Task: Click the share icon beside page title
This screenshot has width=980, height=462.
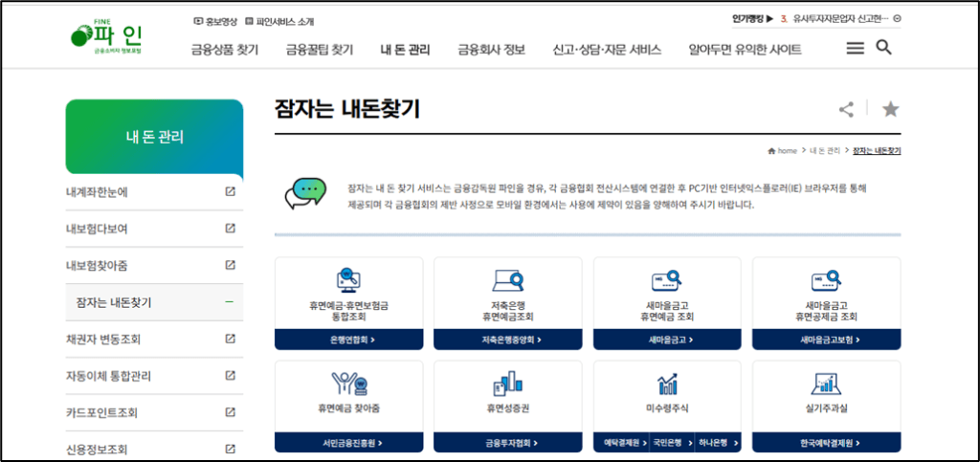Action: click(x=846, y=110)
